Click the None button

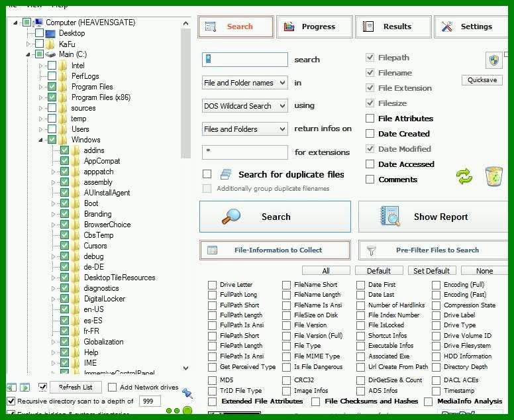point(484,271)
